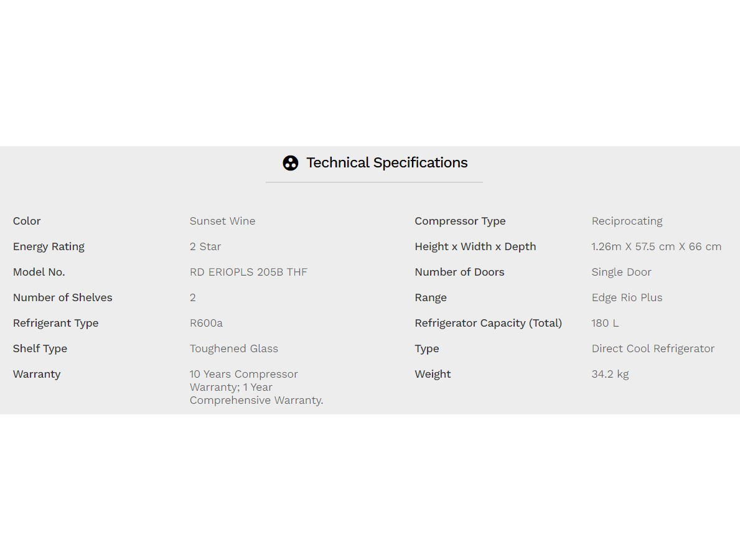740x560 pixels.
Task: Select the Sunset Wine color value
Action: 222,221
